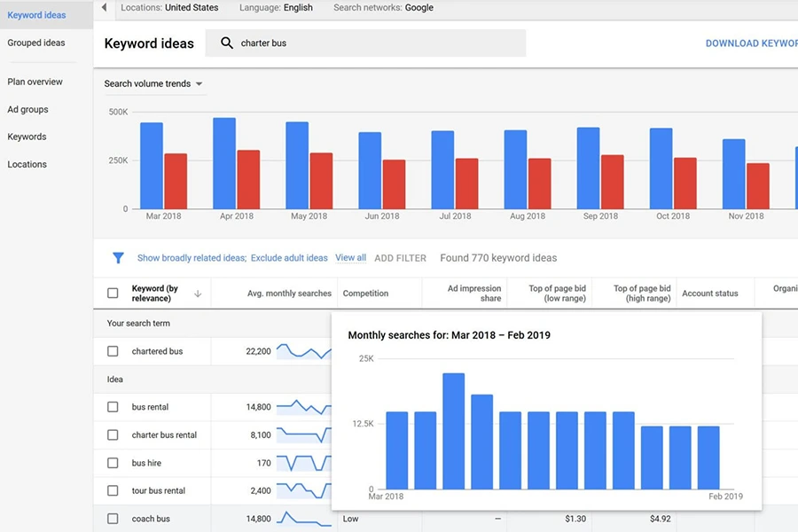Click the charter bus search field
Screen dimensions: 798x532
click(372, 43)
